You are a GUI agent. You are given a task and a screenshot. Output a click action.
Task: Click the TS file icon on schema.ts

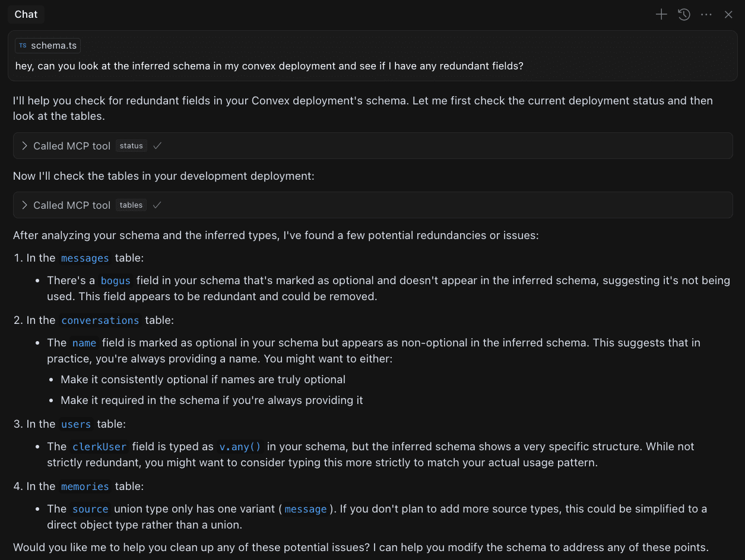pos(23,46)
